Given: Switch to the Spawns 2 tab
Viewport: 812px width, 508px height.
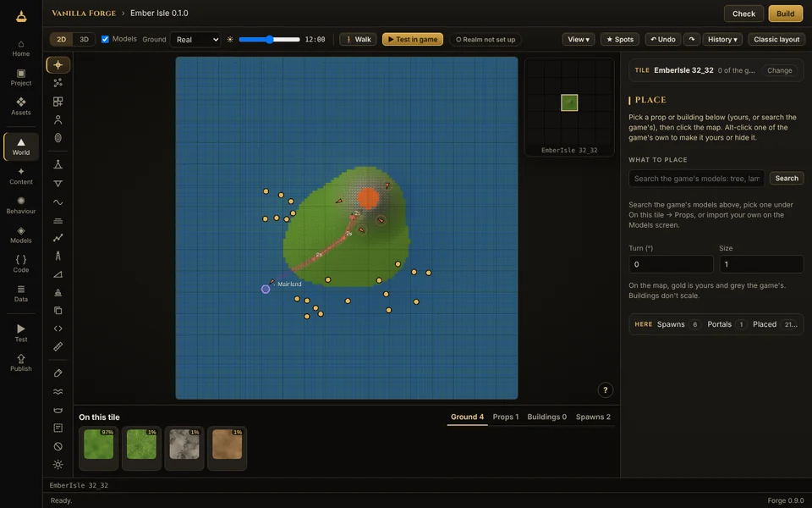Looking at the screenshot, I should coord(593,417).
